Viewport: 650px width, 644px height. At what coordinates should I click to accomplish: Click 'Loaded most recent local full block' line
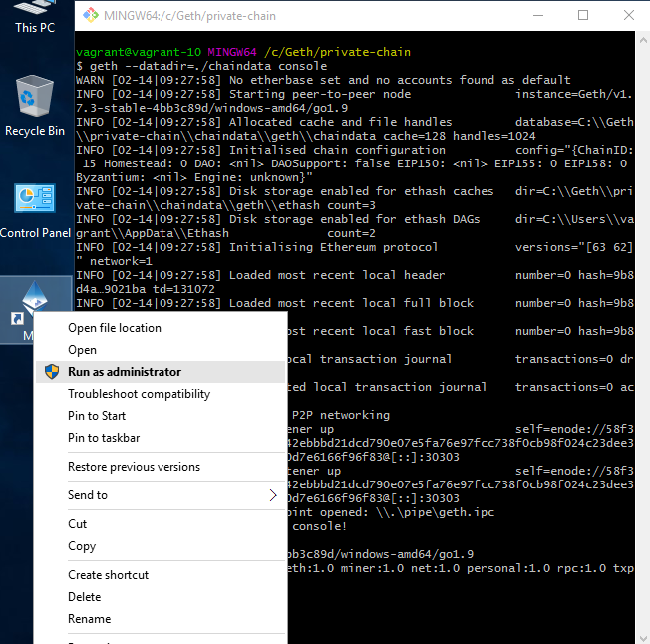[351, 303]
